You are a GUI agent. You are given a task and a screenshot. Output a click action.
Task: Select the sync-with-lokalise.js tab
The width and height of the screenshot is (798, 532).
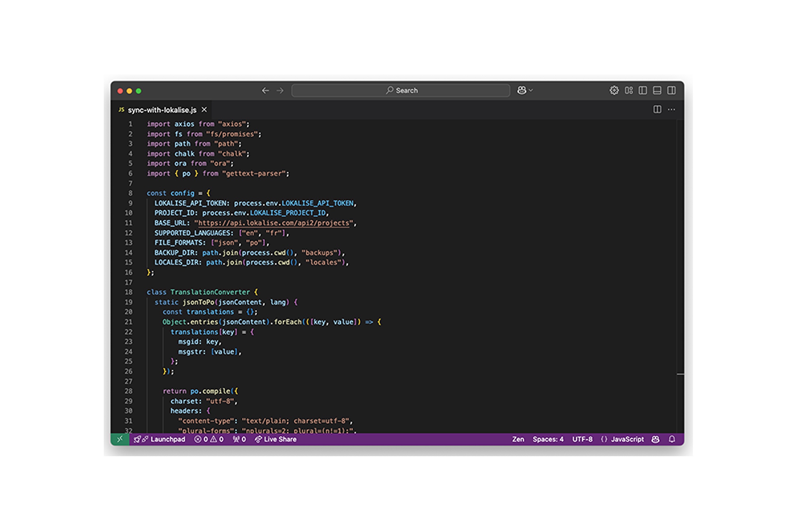click(162, 110)
